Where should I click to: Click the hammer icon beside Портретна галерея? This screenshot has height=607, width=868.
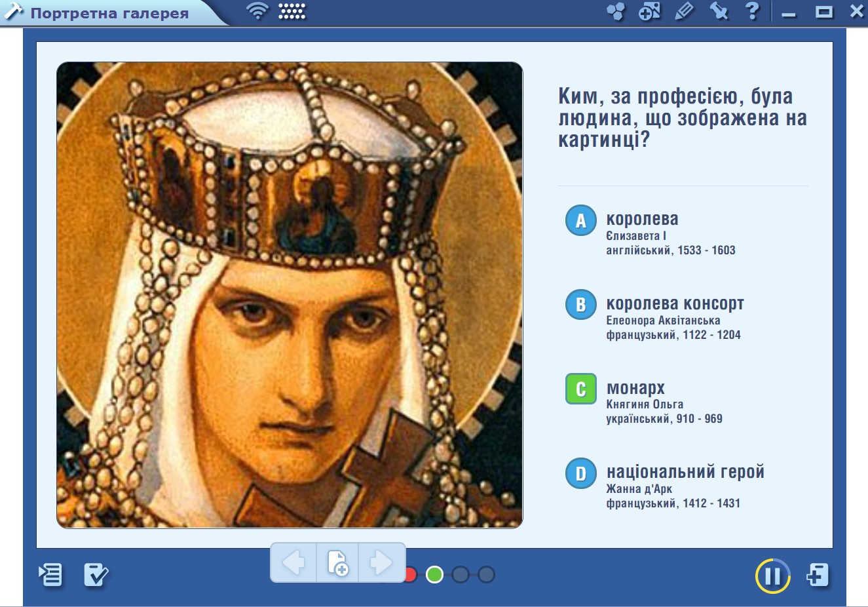coord(14,11)
